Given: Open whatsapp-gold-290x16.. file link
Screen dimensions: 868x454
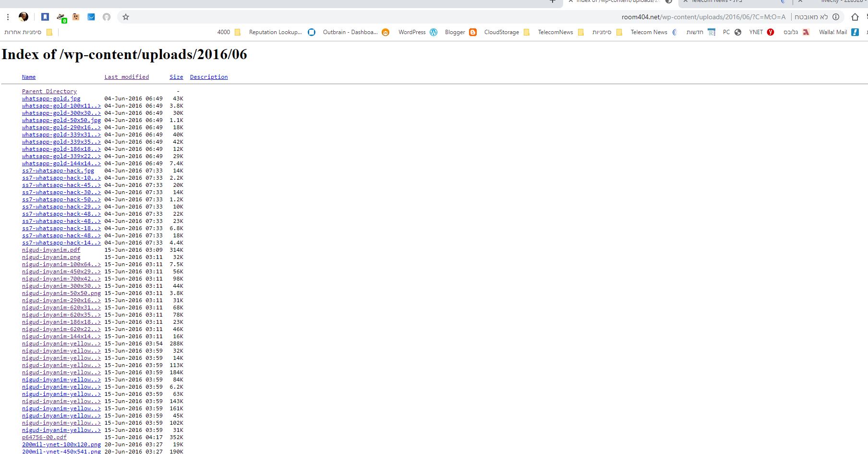Looking at the screenshot, I should pyautogui.click(x=61, y=127).
